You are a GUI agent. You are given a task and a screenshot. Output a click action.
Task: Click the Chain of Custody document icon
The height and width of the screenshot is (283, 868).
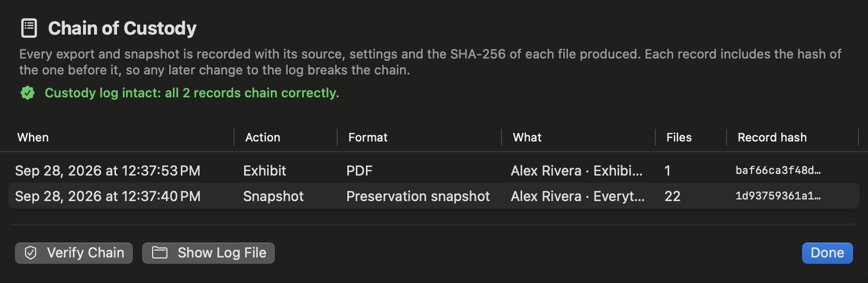(x=29, y=28)
